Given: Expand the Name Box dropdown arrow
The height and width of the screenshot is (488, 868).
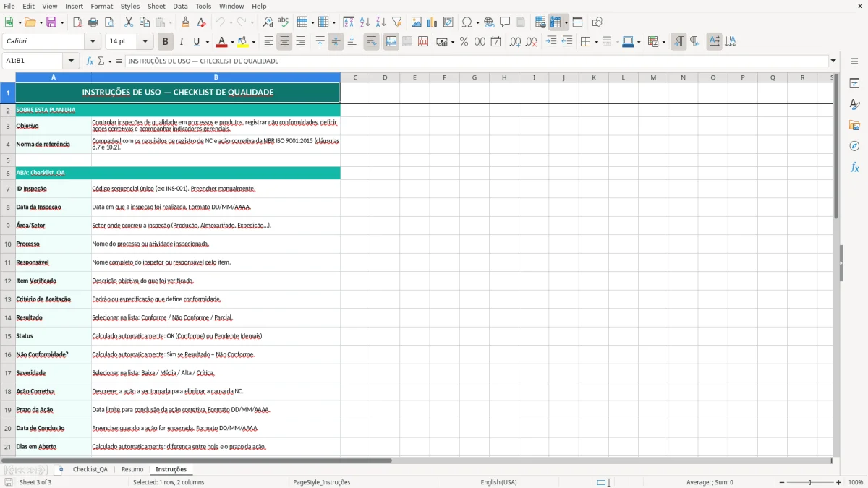Looking at the screenshot, I should point(71,61).
